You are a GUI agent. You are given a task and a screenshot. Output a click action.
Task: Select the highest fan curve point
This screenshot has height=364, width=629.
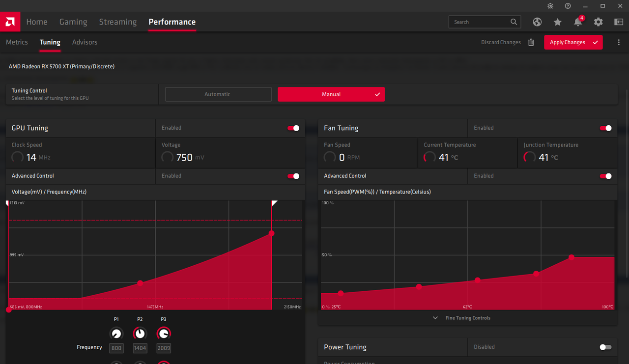[572, 257]
